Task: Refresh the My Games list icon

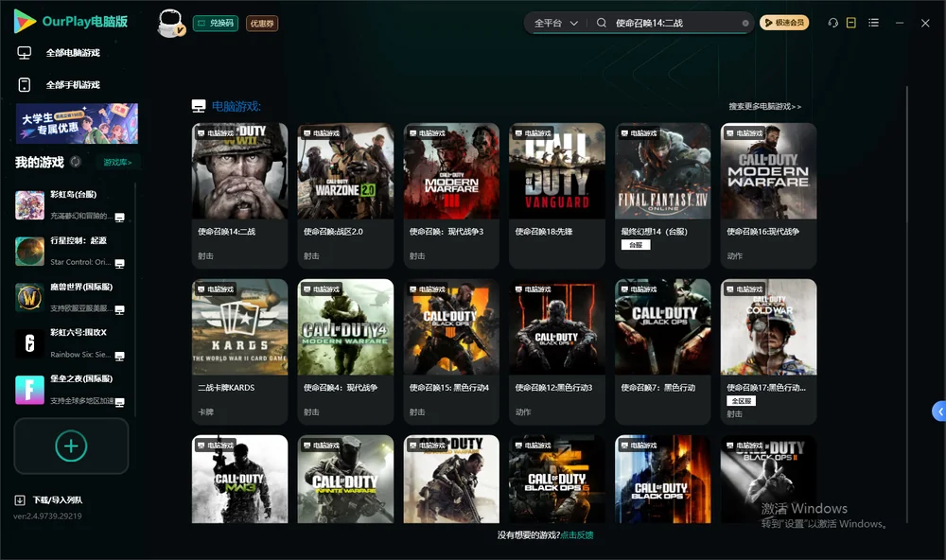Action: tap(76, 162)
